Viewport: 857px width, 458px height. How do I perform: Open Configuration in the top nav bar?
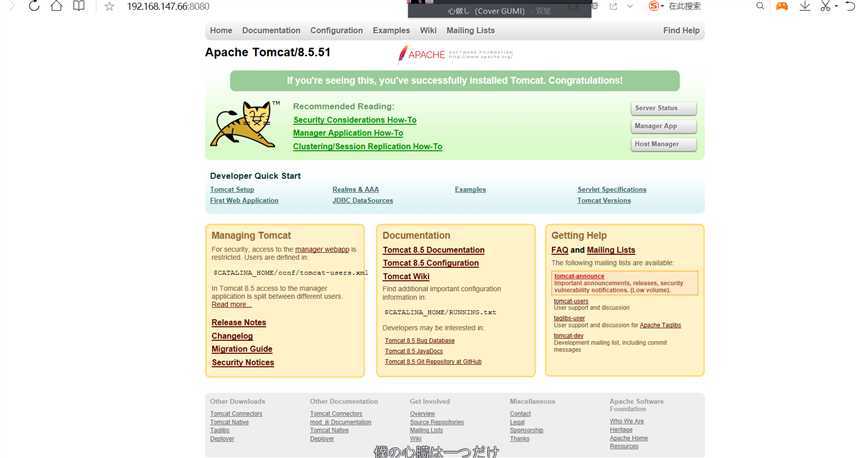(x=337, y=31)
